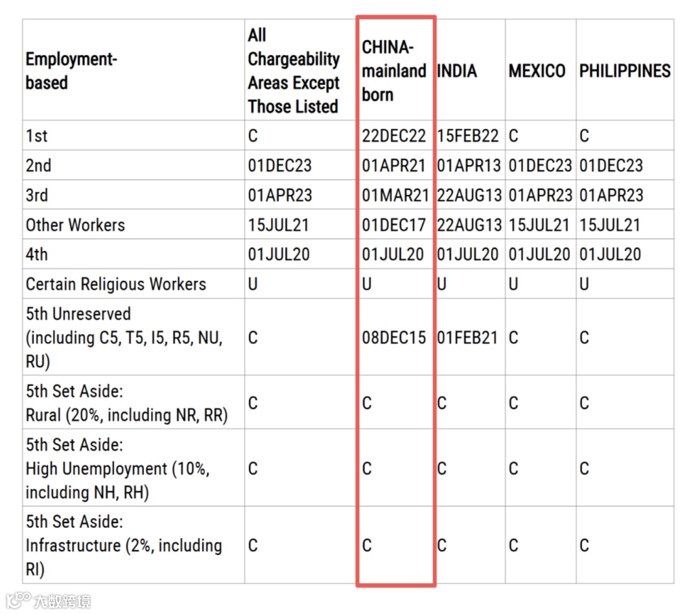Select India 2nd date 01APR13
The height and width of the screenshot is (614, 700).
(469, 166)
